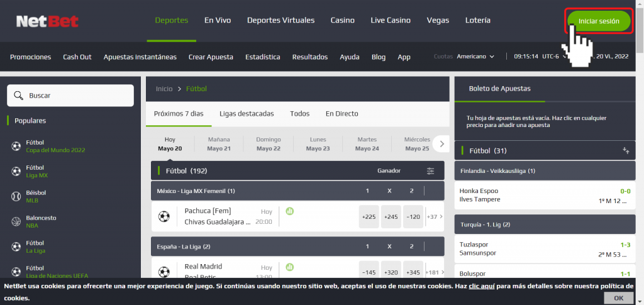Select Miércoles Mayo 25 date
644x305 pixels.
point(417,144)
